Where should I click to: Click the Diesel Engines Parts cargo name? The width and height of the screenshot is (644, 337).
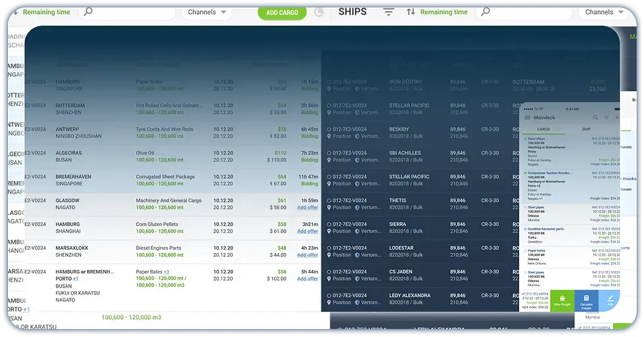coord(158,248)
